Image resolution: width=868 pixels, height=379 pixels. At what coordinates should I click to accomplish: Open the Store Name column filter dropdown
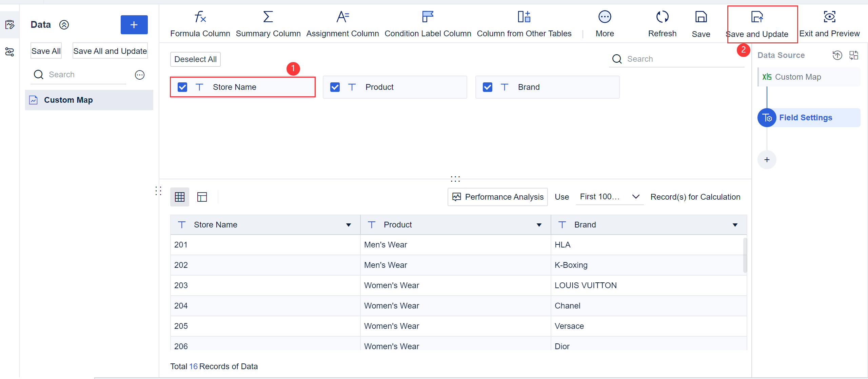click(349, 225)
